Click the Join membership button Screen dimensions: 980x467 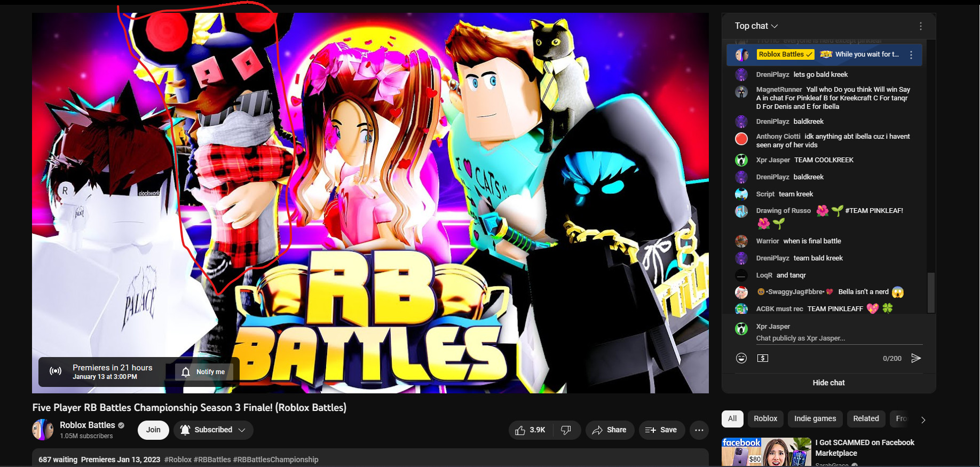[x=153, y=430]
